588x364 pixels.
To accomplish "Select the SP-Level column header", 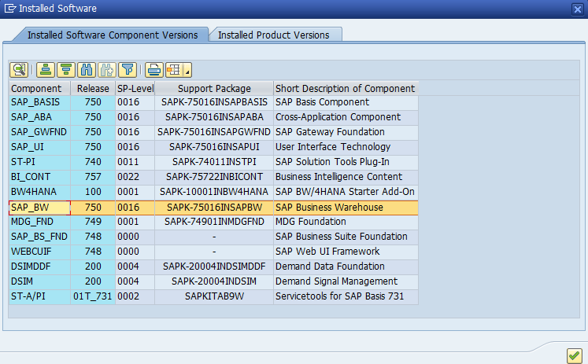I will coord(135,88).
